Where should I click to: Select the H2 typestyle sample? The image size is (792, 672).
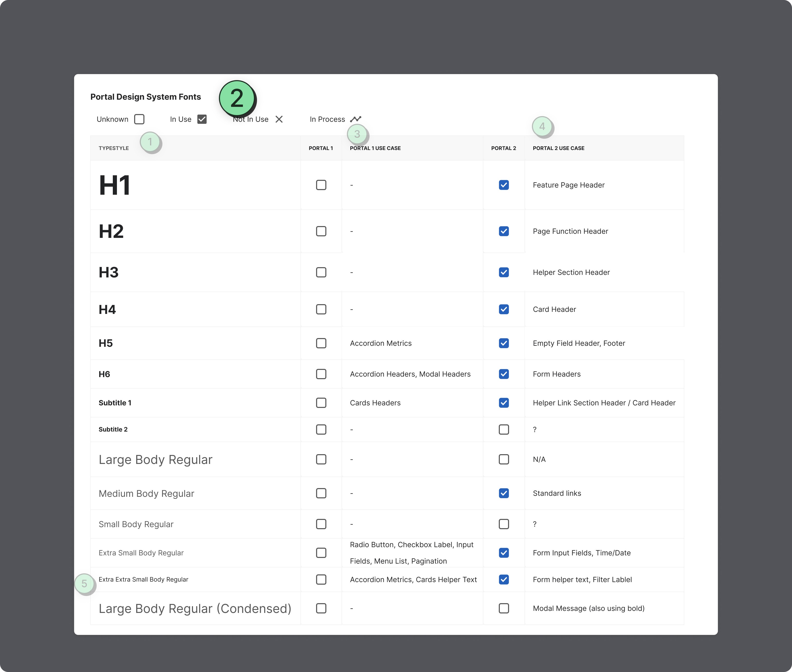point(111,231)
